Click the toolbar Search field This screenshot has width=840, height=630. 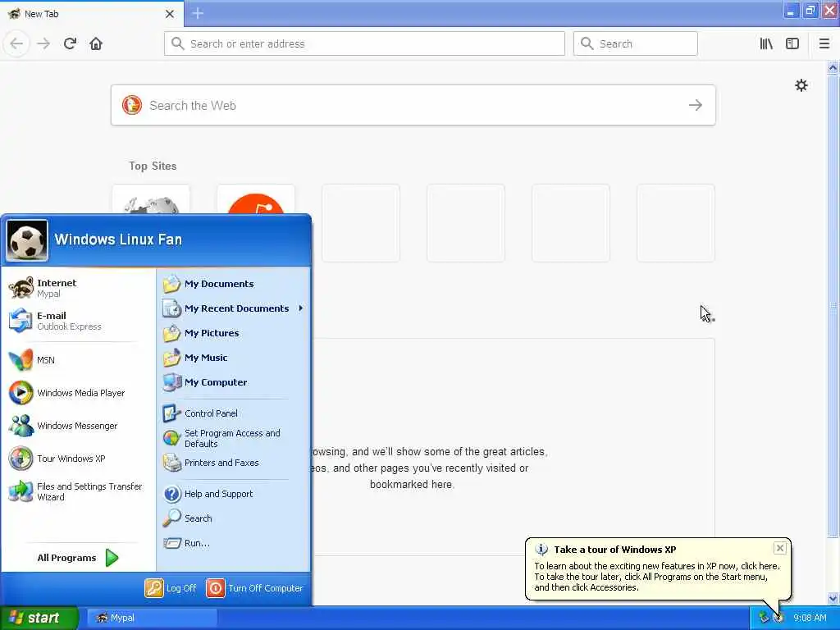pos(636,43)
